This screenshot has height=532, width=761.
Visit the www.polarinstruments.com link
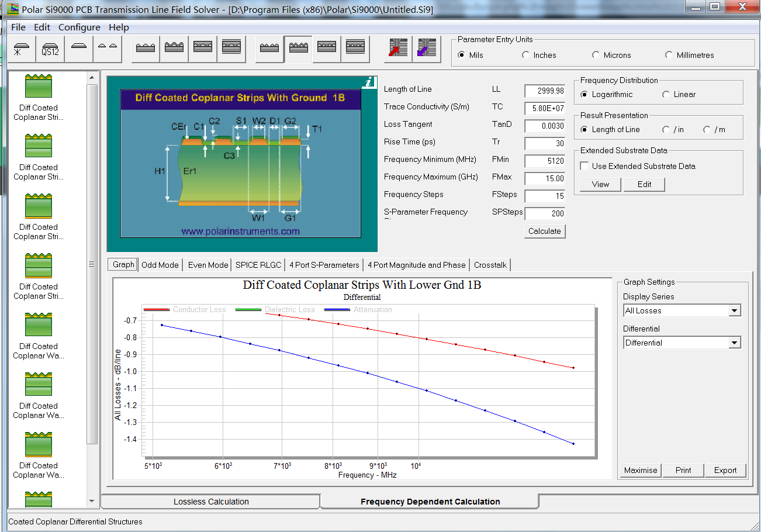coord(241,231)
